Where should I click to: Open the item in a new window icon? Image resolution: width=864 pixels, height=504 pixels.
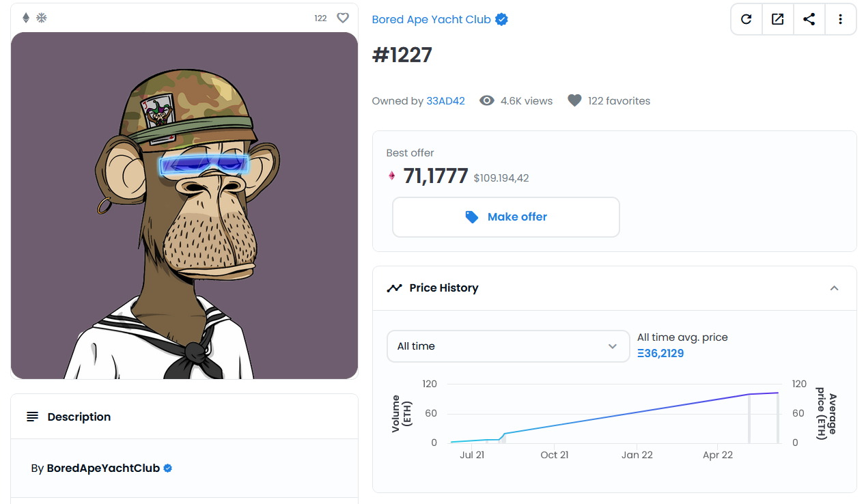777,19
